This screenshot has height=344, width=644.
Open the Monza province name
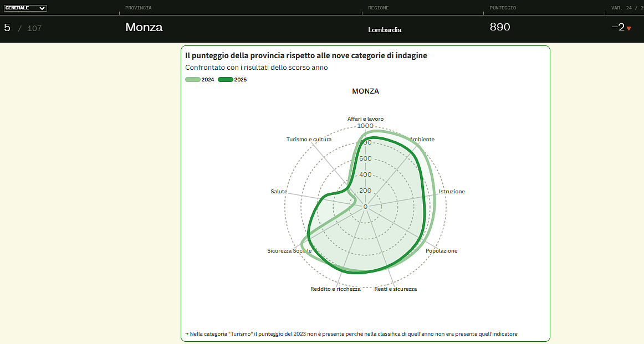(144, 27)
